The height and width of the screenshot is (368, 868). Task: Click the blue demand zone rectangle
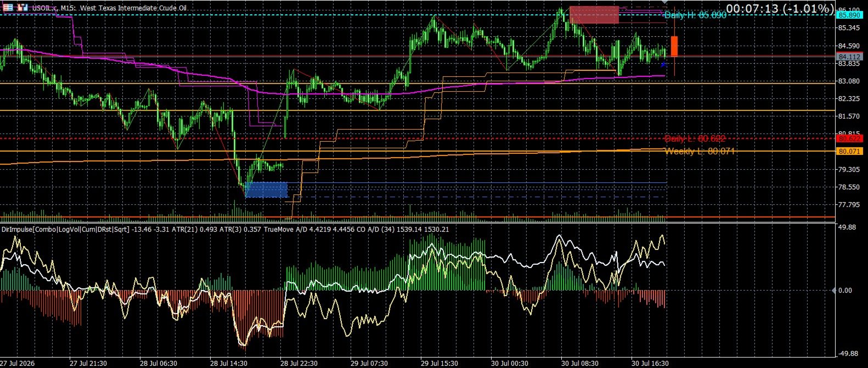[266, 190]
